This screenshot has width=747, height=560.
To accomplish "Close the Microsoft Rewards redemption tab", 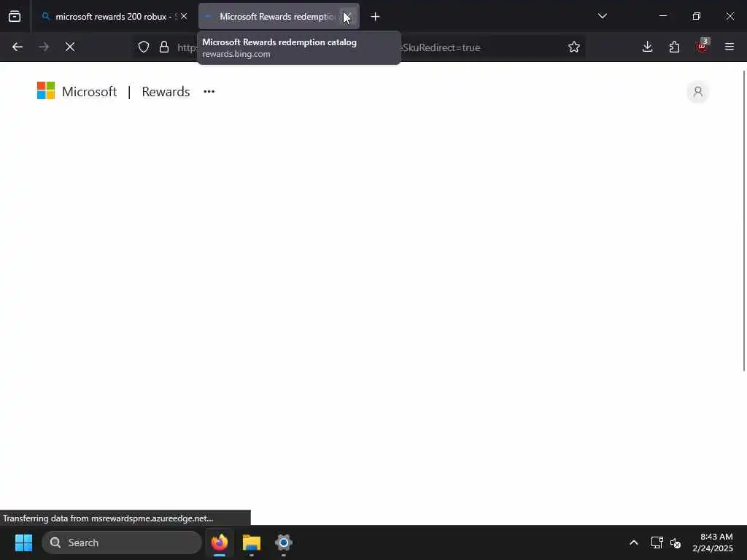I will coord(348,17).
